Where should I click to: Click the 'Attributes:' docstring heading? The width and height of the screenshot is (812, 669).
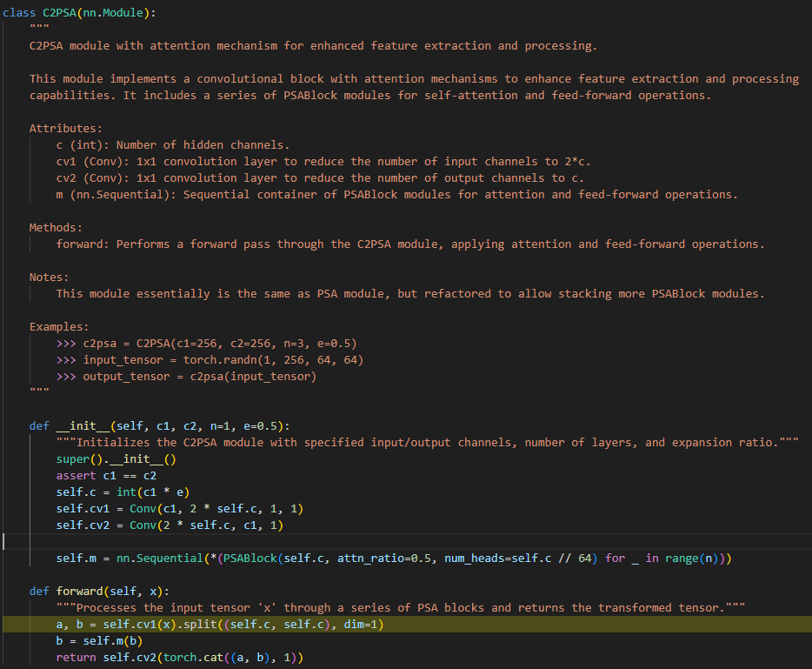coord(66,129)
